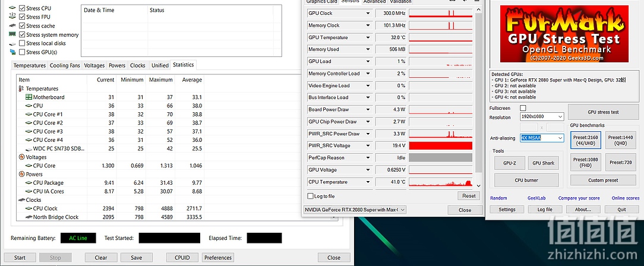This screenshot has height=266, width=644.
Task: Switch to the Temperatures tab
Action: coord(30,65)
